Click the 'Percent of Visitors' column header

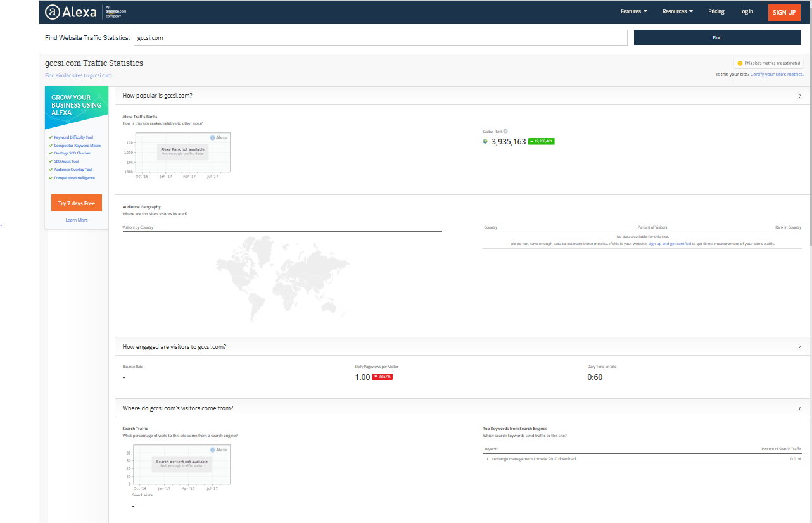click(x=652, y=227)
